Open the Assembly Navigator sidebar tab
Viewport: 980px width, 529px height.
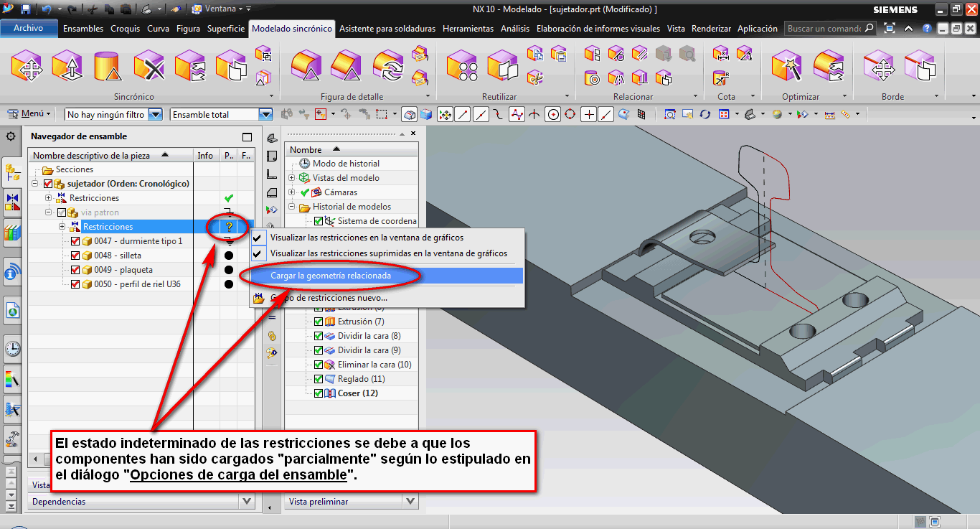coord(12,172)
